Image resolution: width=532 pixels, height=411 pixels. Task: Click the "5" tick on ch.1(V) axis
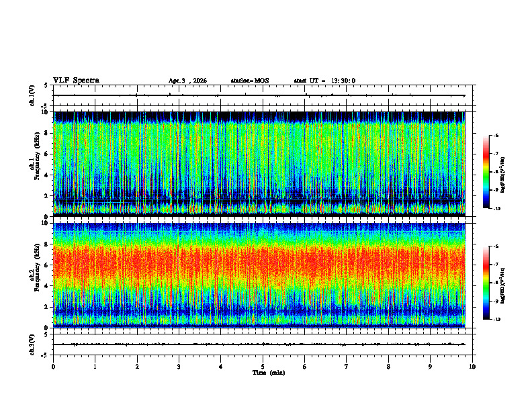pos(46,86)
